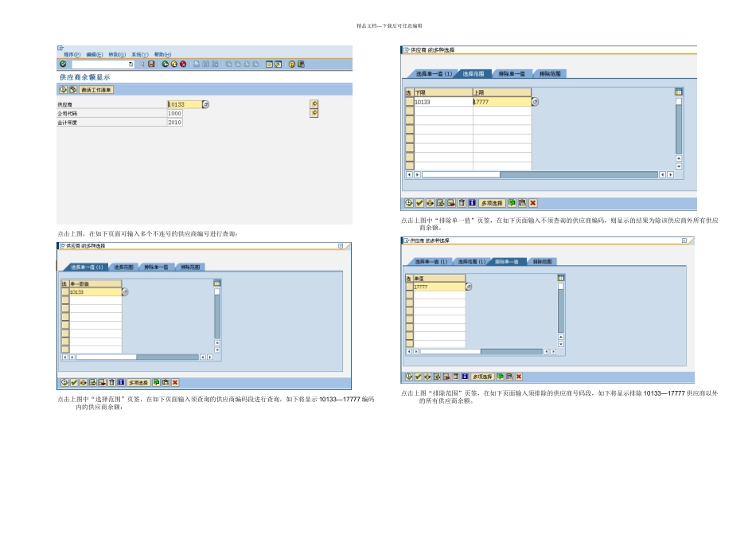This screenshot has height=535, width=756.
Task: Click 单值 cell 17777 in bottom-right dialog
Action: [x=439, y=287]
